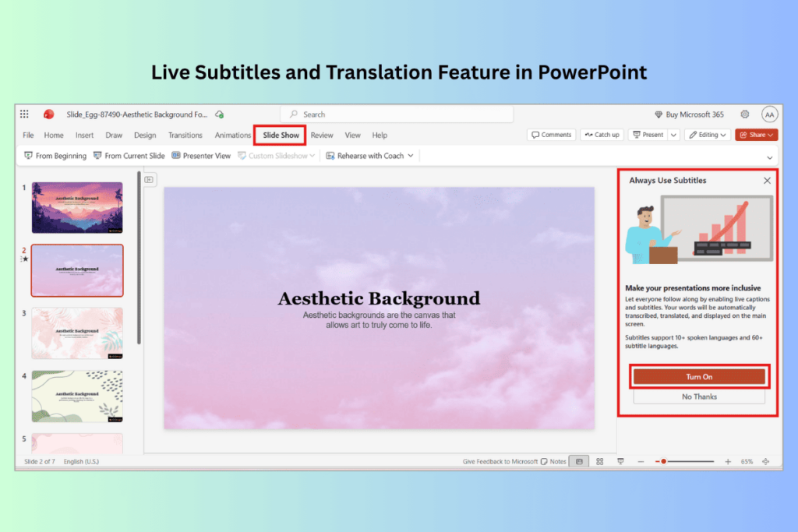Click the zoom in plus icon
The height and width of the screenshot is (532, 798).
click(728, 461)
